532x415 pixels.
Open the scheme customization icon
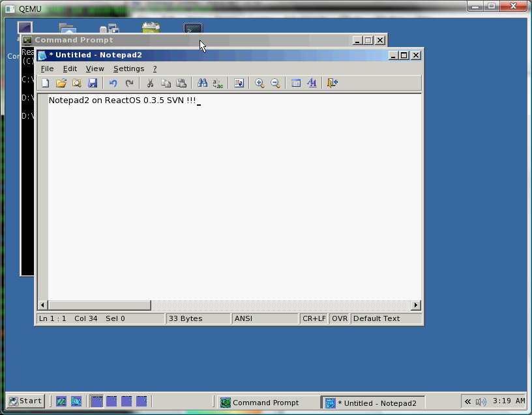tap(312, 83)
